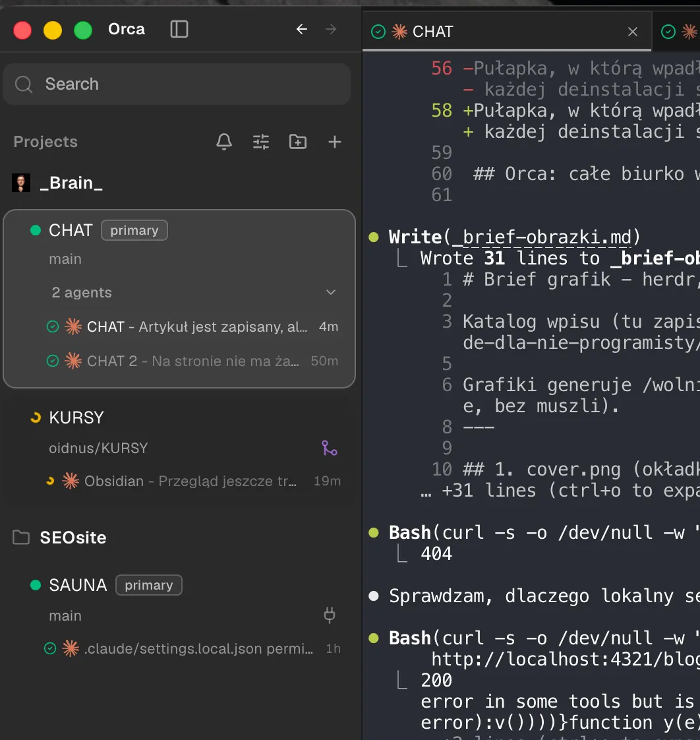Go back with the left arrow

tap(302, 29)
